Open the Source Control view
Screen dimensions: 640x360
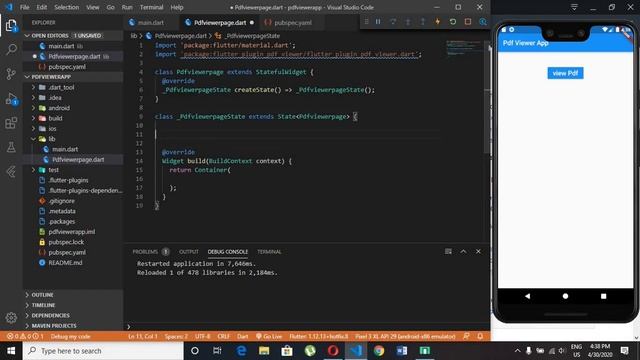[11, 74]
